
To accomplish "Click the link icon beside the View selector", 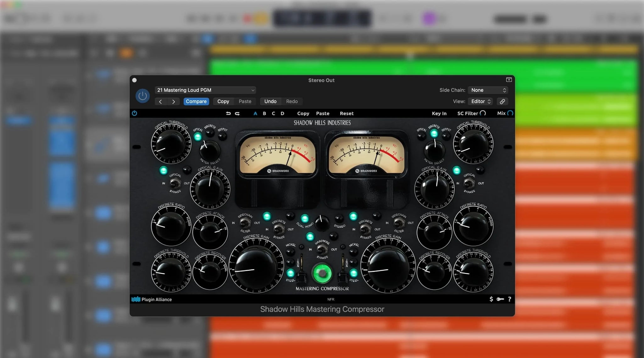I will (502, 101).
